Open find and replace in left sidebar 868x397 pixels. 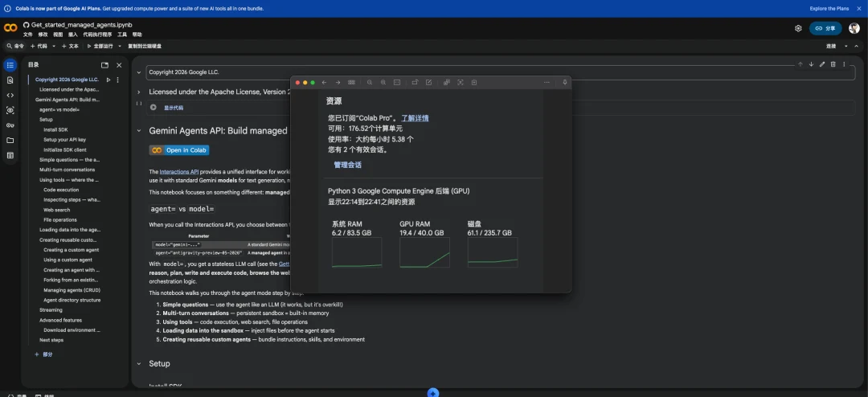[10, 80]
